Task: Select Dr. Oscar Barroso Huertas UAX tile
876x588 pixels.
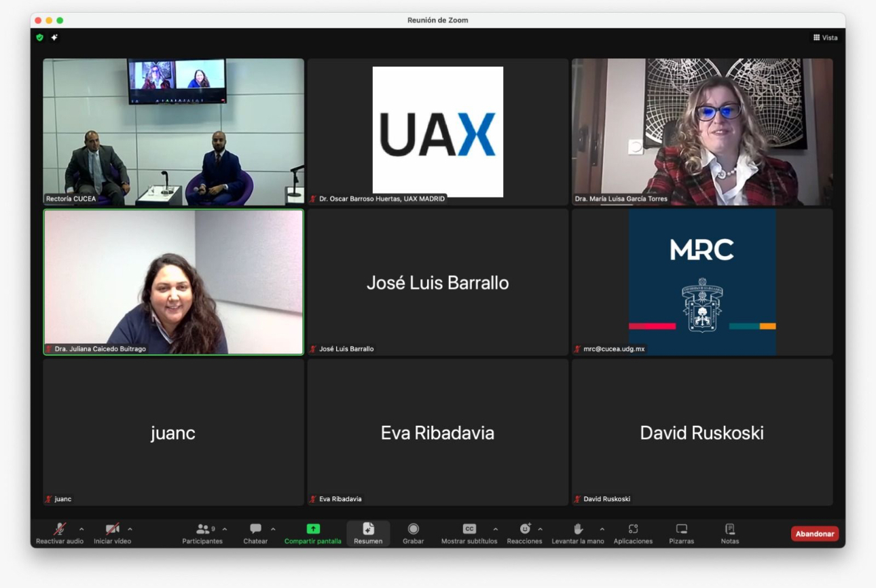Action: 438,132
